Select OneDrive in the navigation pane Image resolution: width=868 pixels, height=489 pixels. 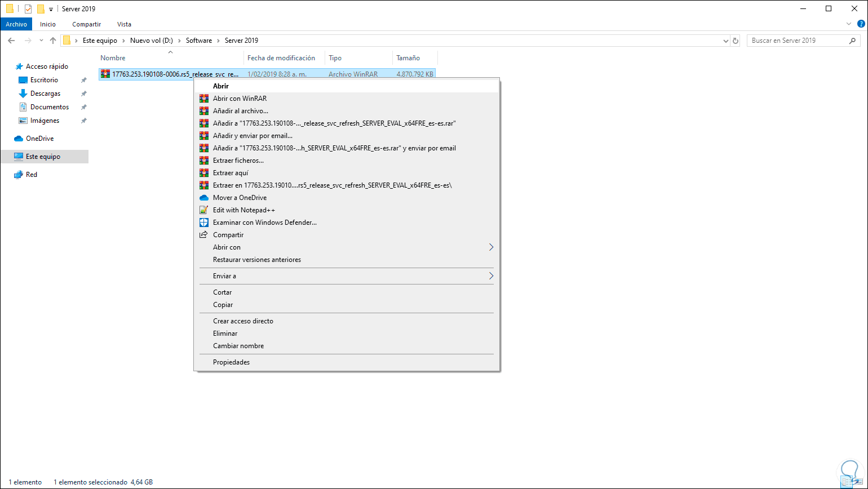(39, 139)
